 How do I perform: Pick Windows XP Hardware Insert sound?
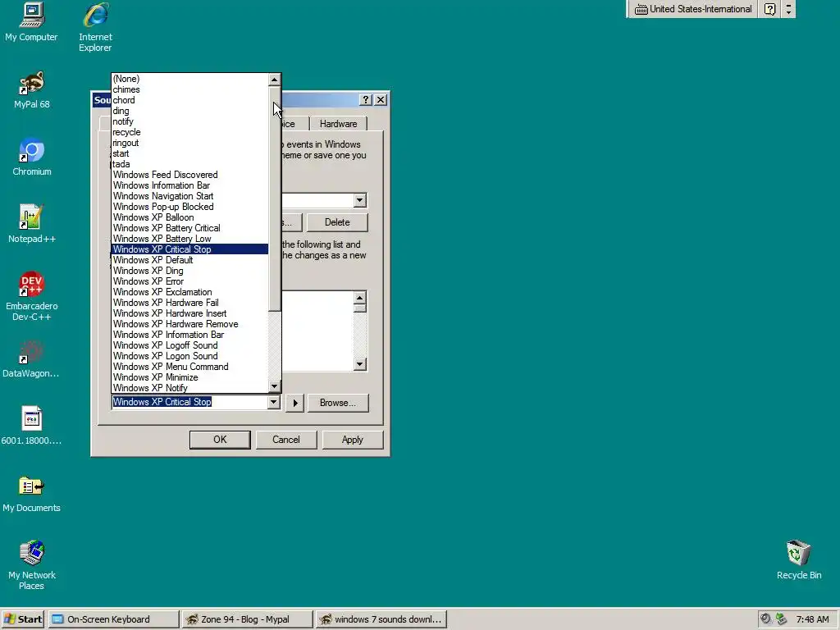click(x=189, y=313)
